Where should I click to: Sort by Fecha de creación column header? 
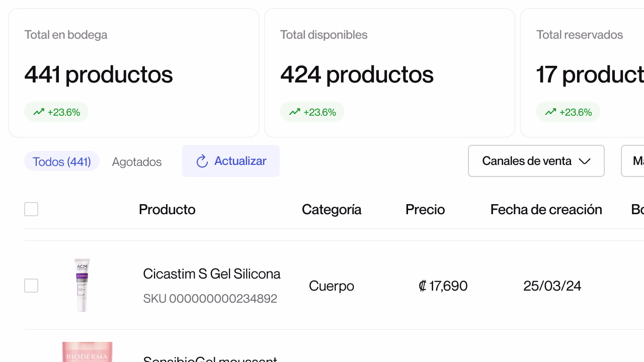coord(546,209)
